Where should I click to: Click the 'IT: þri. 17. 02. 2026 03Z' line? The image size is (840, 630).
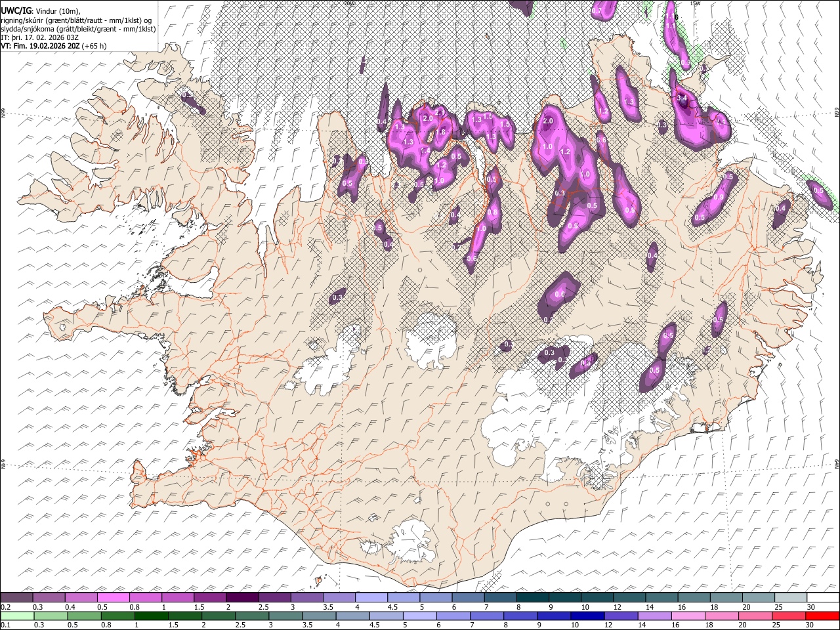click(39, 37)
